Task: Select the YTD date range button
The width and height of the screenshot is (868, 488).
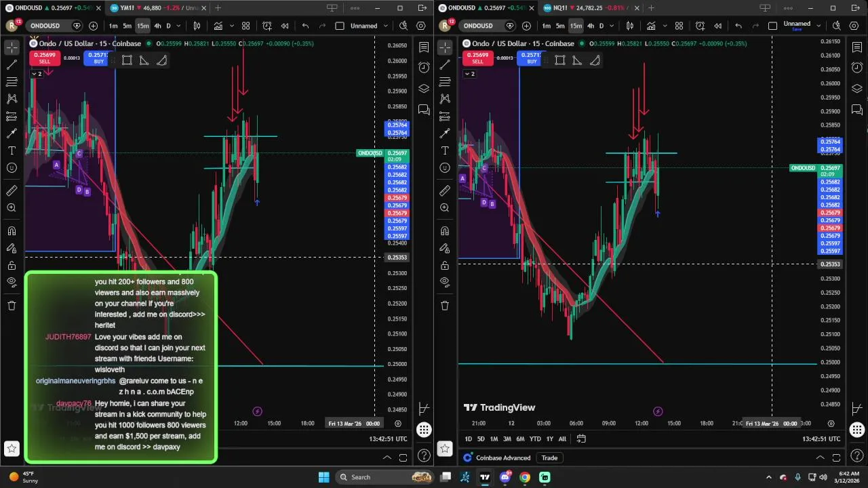Action: point(534,439)
